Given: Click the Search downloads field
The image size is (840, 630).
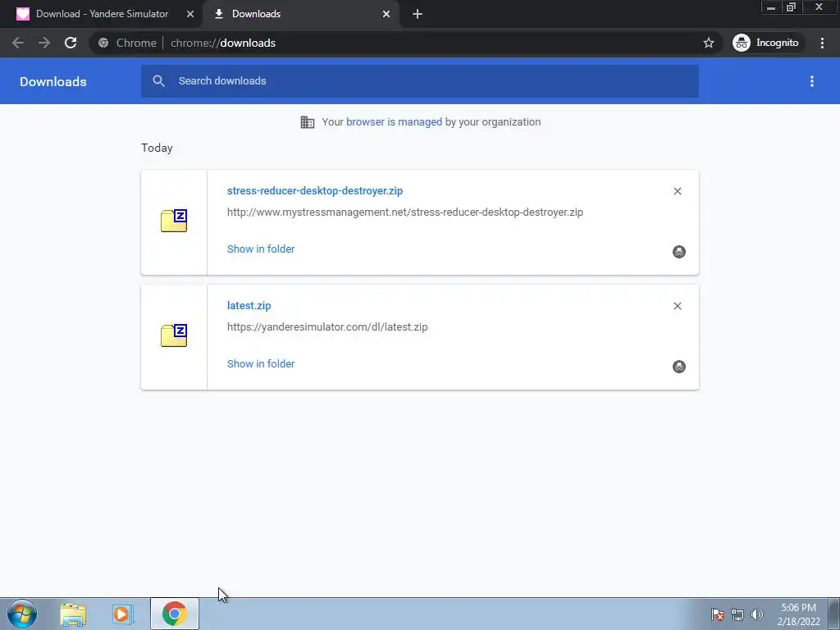Looking at the screenshot, I should coord(419,81).
